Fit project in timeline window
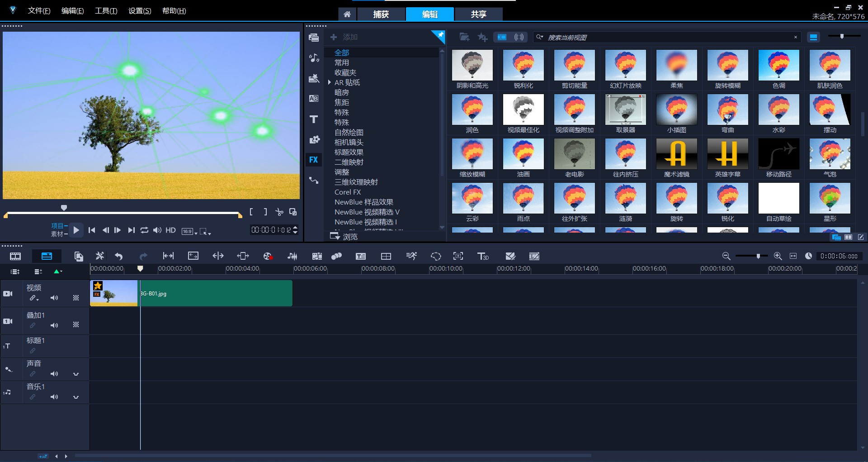The image size is (868, 462). (x=793, y=256)
